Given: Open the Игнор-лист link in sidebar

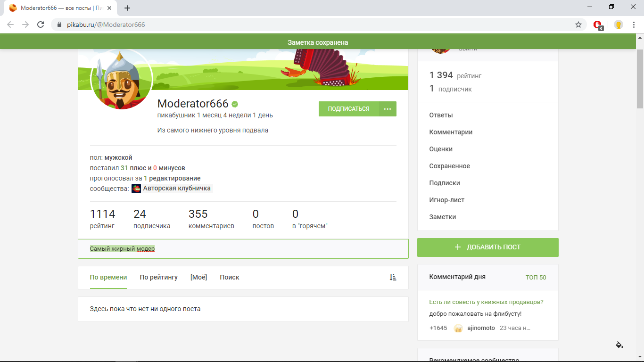Looking at the screenshot, I should coord(446,200).
